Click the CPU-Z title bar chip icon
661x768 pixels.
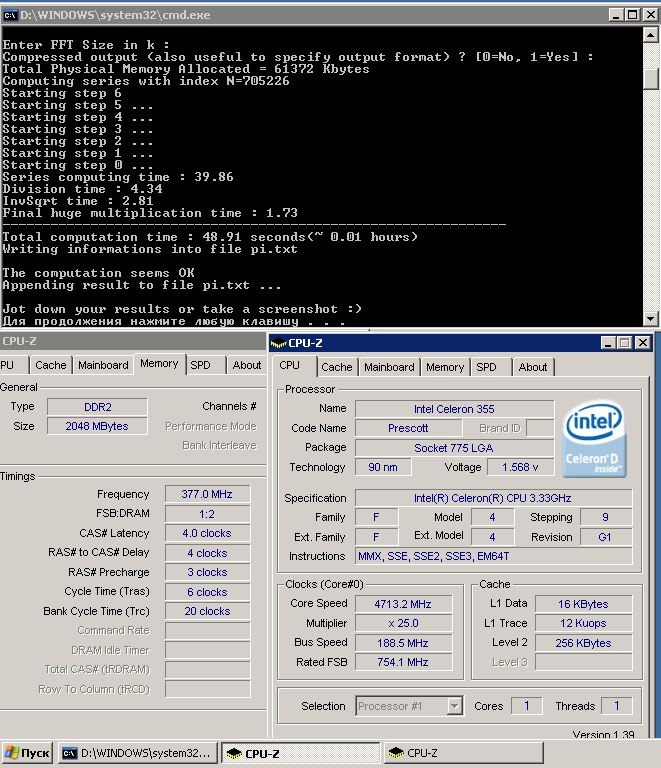point(279,343)
